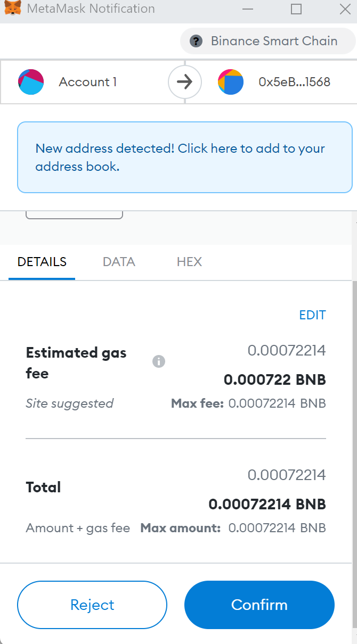
Task: Maximize the MetaMask Notification window
Action: point(296,9)
